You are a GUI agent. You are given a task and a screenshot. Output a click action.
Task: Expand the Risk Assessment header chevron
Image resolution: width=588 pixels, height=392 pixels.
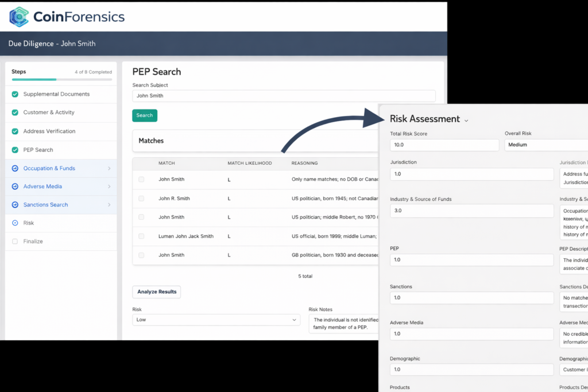pyautogui.click(x=466, y=121)
